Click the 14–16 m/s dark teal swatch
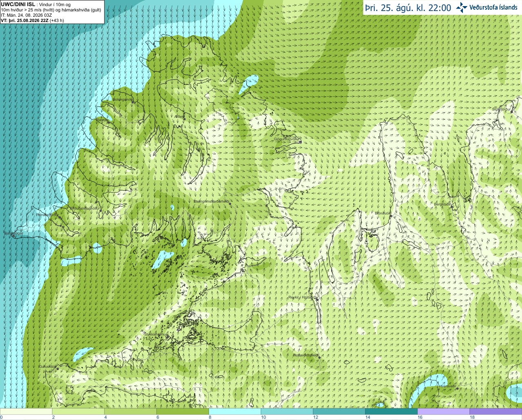The height and width of the screenshot is (420, 522). pos(391,411)
